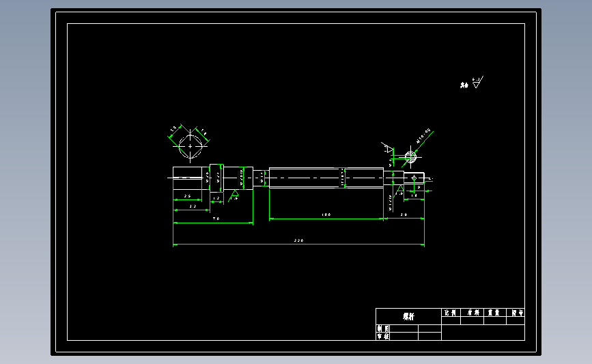Select the 166 thread length dimension
The width and height of the screenshot is (592, 364).
(326, 214)
